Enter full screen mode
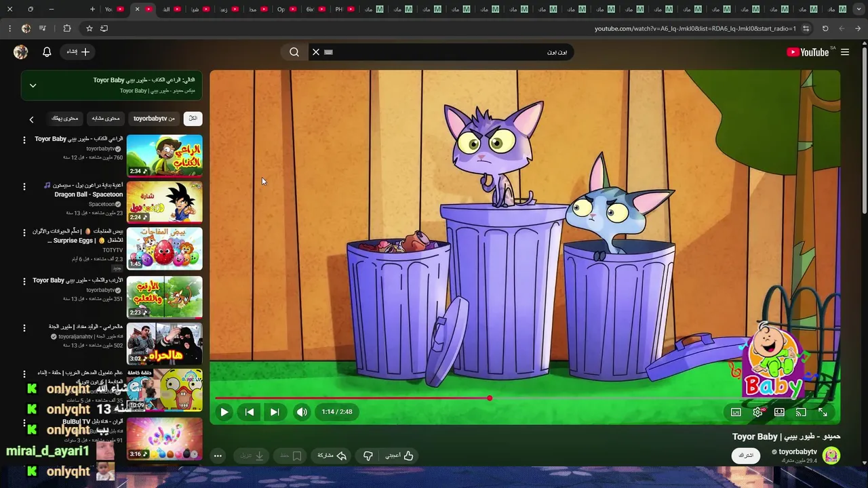This screenshot has height=488, width=868. pos(823,412)
